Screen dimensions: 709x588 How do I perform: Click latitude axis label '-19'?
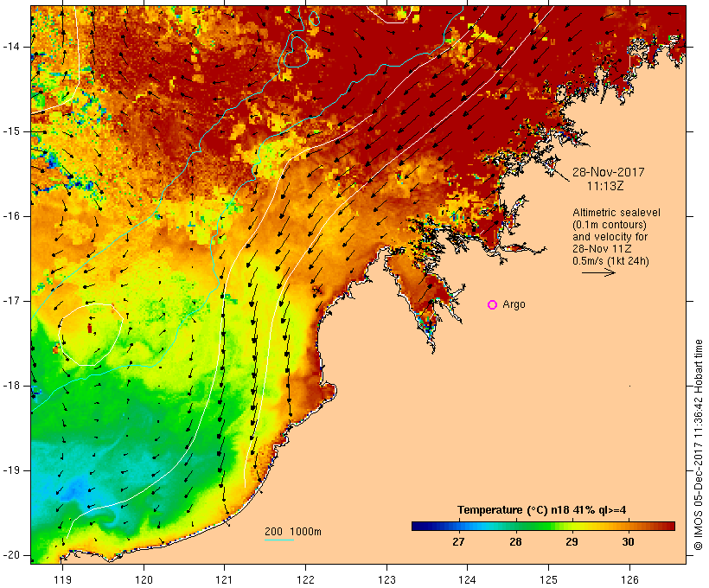[11, 470]
